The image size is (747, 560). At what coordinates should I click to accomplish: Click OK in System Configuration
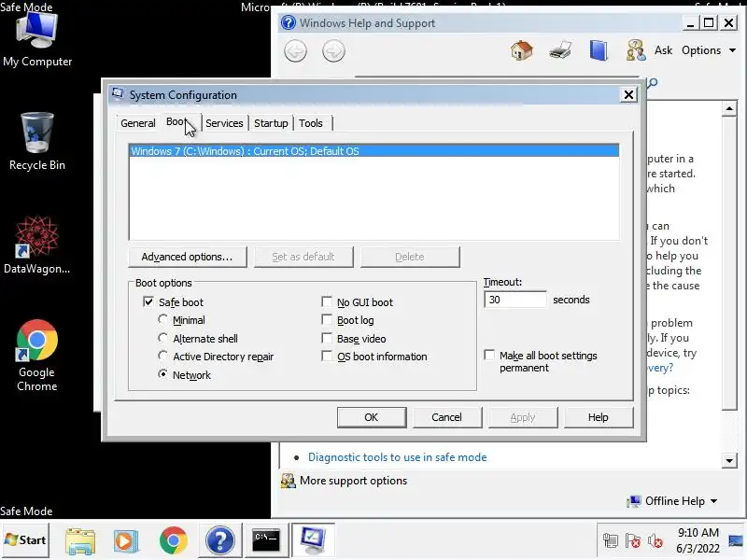371,417
